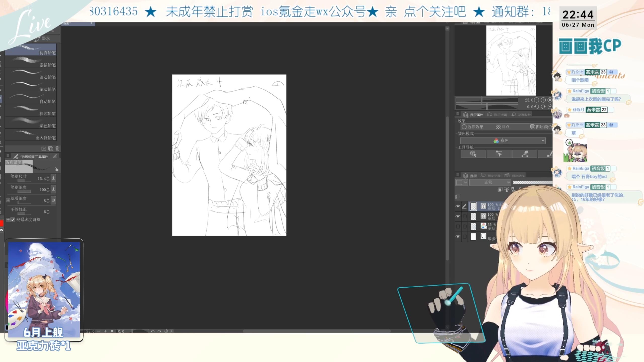The image size is (644, 362).
Task: Hide the second 100% layer eye
Action: 458,216
